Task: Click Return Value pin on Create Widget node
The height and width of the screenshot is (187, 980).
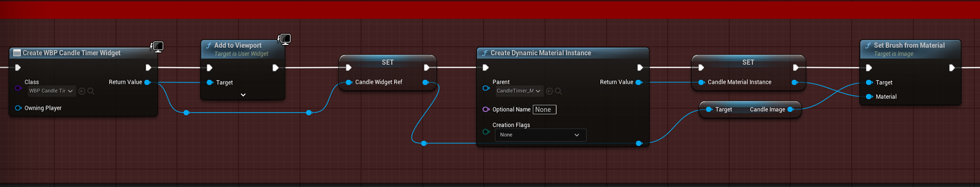Action: [x=148, y=82]
